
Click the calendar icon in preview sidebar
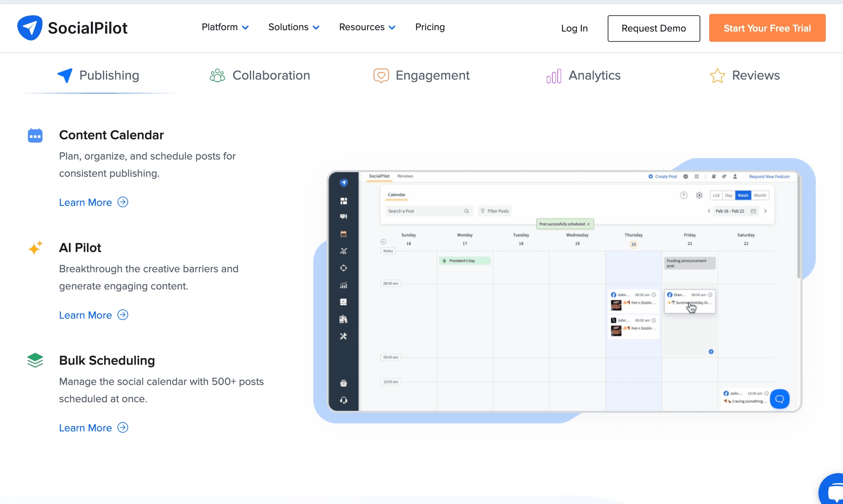point(344,234)
